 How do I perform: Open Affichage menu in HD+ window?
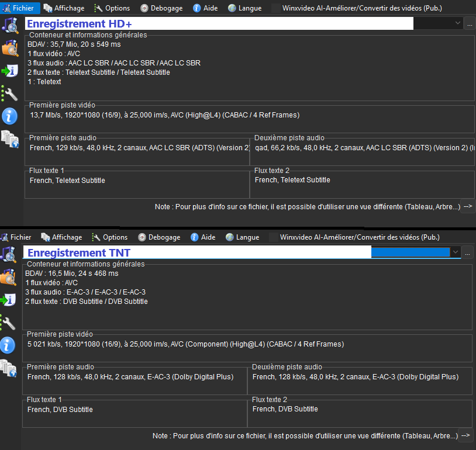(64, 8)
